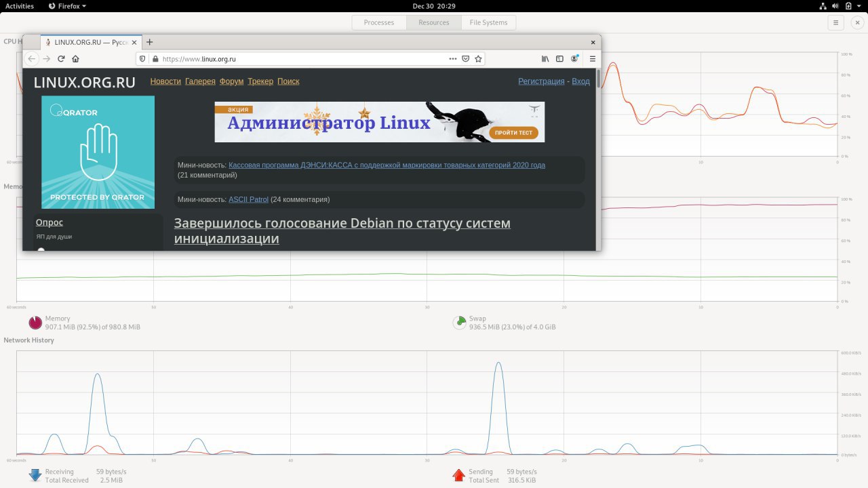Click LINUX.ORG.RU site title
This screenshot has width=868, height=488.
point(85,83)
